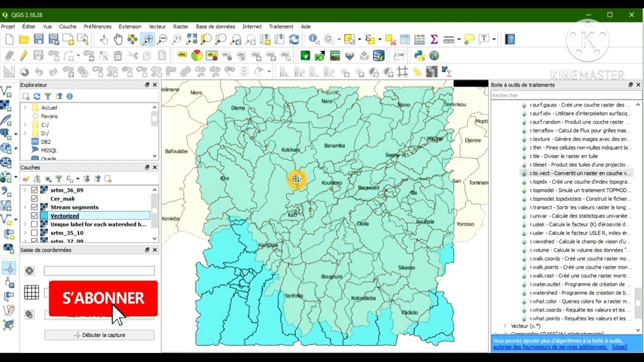The height and width of the screenshot is (362, 644).
Task: Enable the srtm_35_10 layer checkbox
Action: tap(34, 233)
